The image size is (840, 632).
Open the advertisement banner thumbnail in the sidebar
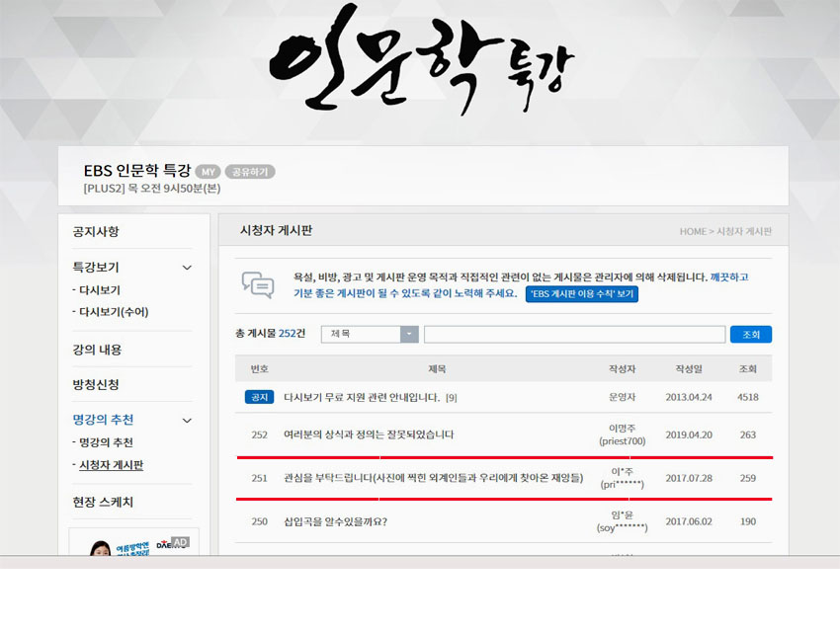(134, 541)
